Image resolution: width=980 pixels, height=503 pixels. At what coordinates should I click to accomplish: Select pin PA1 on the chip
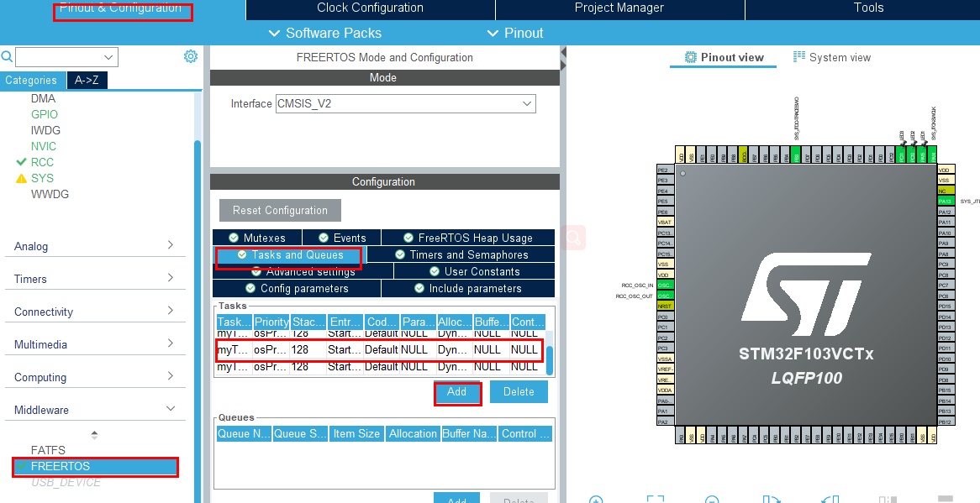tap(664, 411)
